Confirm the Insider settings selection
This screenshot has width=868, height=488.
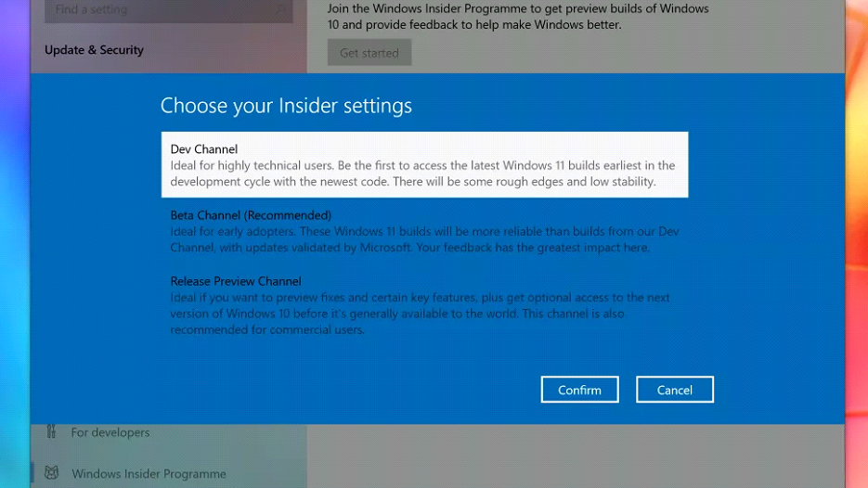click(579, 390)
